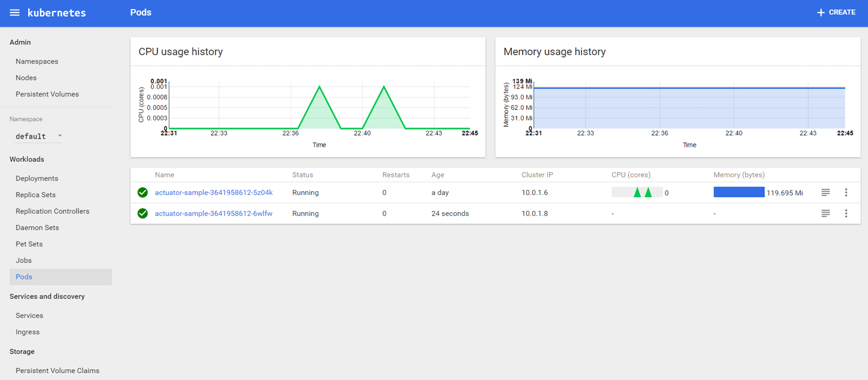
Task: Click green status checkmark of pod 6wlfw
Action: tap(142, 213)
